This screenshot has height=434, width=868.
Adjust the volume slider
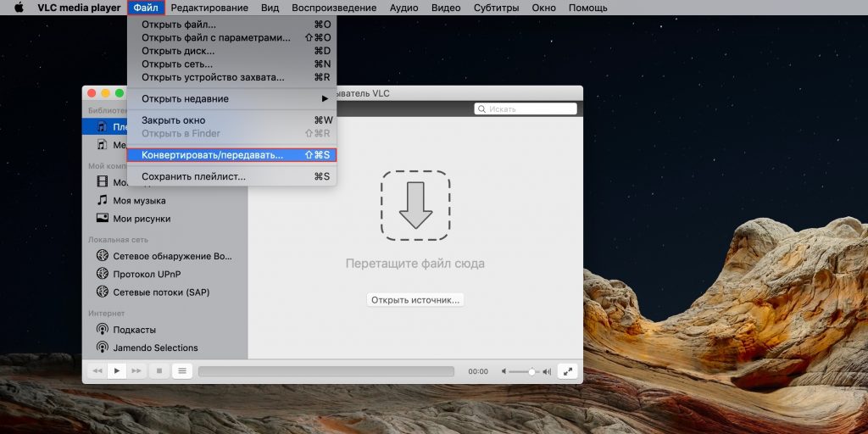coord(524,372)
